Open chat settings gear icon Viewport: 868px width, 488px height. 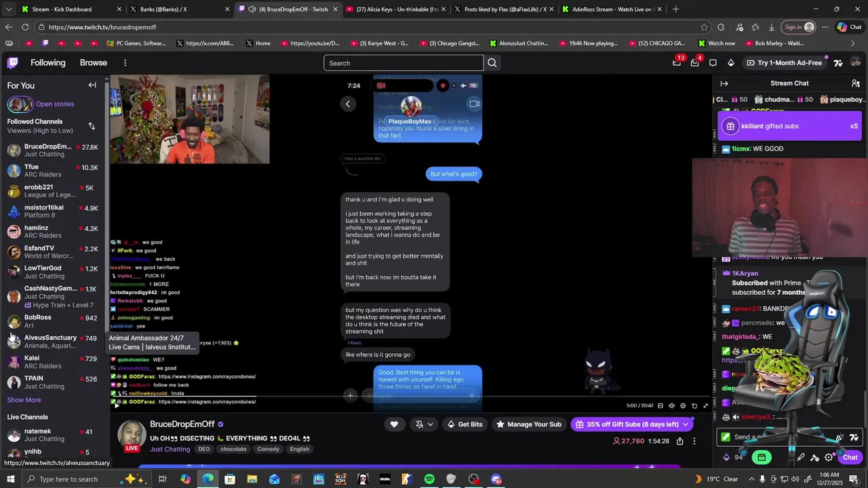829,457
